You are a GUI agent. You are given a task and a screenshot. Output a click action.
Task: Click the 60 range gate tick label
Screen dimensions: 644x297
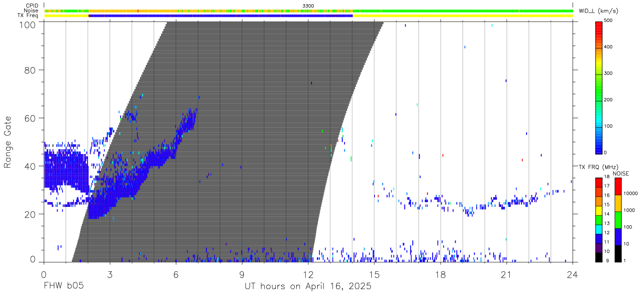point(29,118)
